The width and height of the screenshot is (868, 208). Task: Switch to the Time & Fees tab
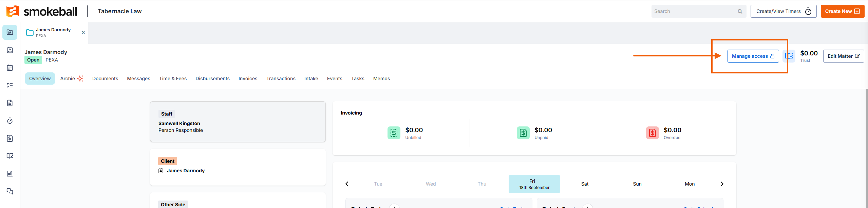pos(173,79)
